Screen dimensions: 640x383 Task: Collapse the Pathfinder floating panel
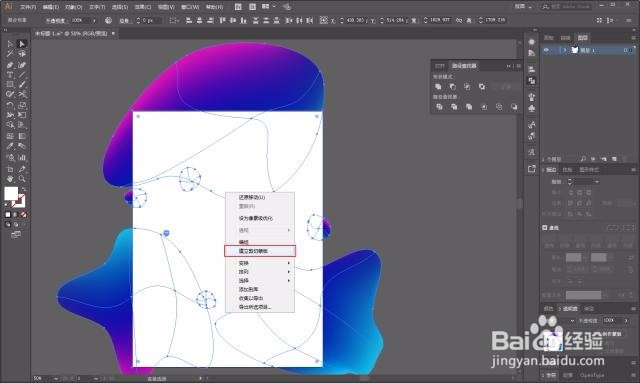pos(509,66)
